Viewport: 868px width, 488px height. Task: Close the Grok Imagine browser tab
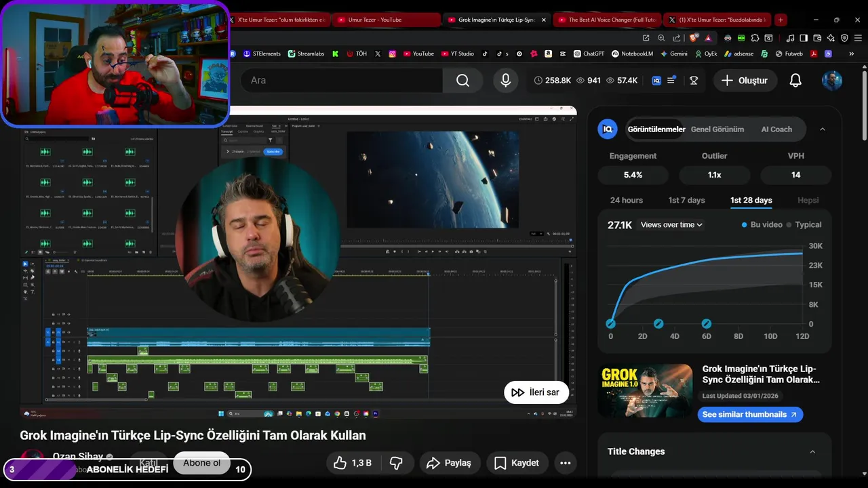click(543, 20)
